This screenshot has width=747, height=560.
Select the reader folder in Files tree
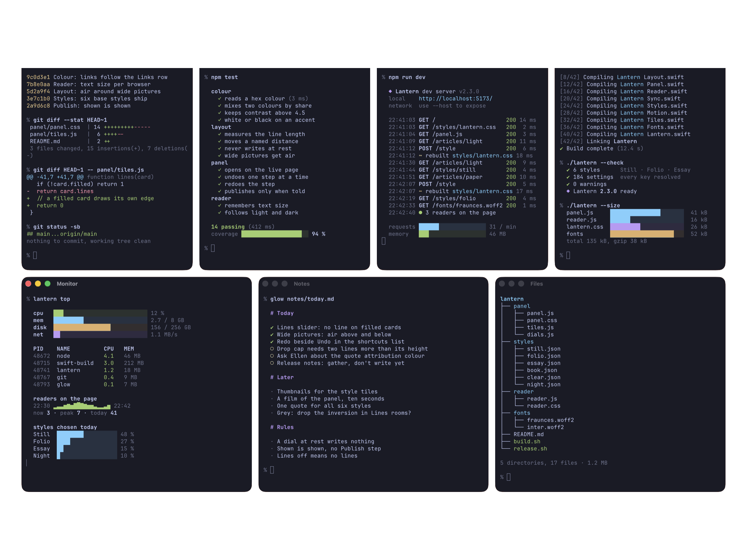pos(523,391)
